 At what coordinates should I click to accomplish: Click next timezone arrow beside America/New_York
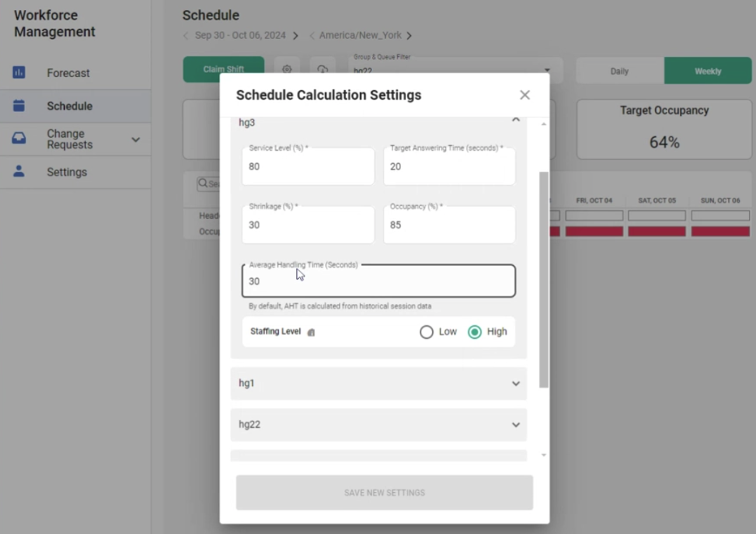pyautogui.click(x=409, y=35)
